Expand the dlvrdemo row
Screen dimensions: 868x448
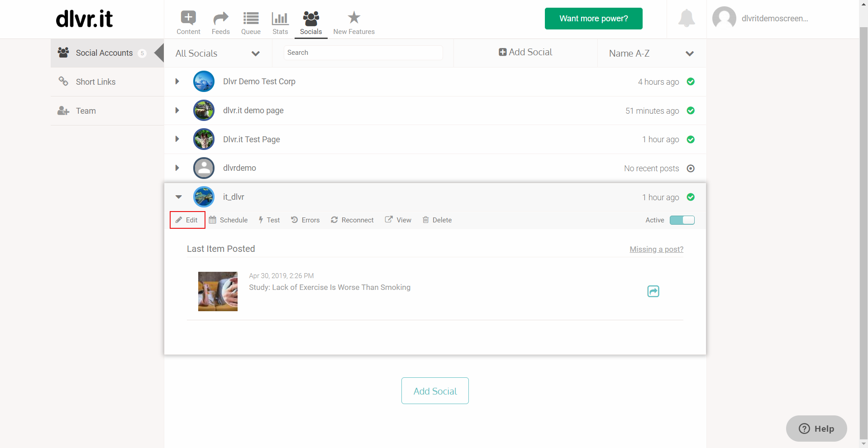(x=177, y=168)
